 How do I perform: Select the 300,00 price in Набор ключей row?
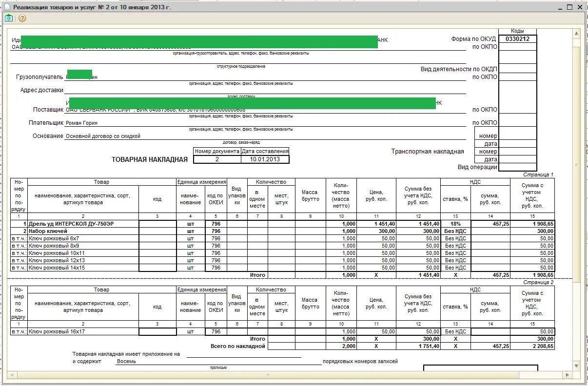pyautogui.click(x=375, y=231)
